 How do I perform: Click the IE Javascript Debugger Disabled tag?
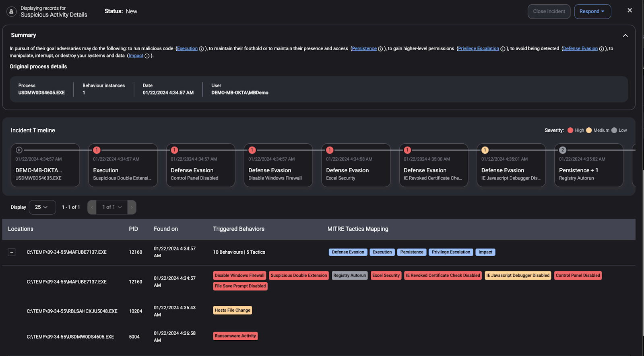tap(518, 276)
